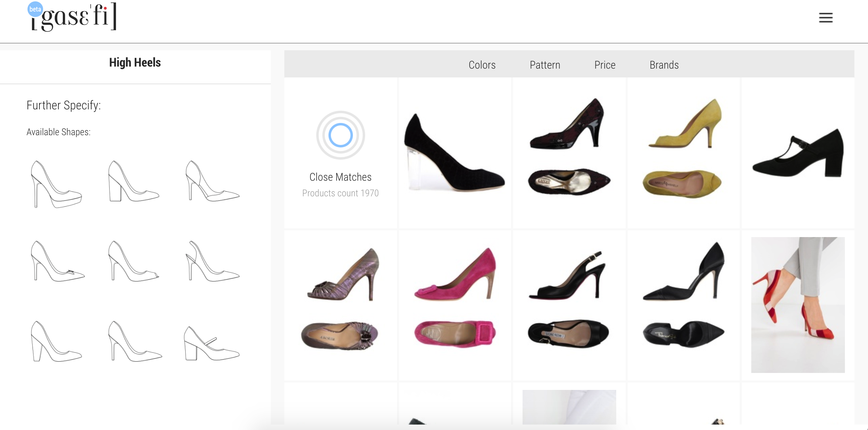View the red striped pumps model photo
The height and width of the screenshot is (430, 868).
click(x=797, y=305)
